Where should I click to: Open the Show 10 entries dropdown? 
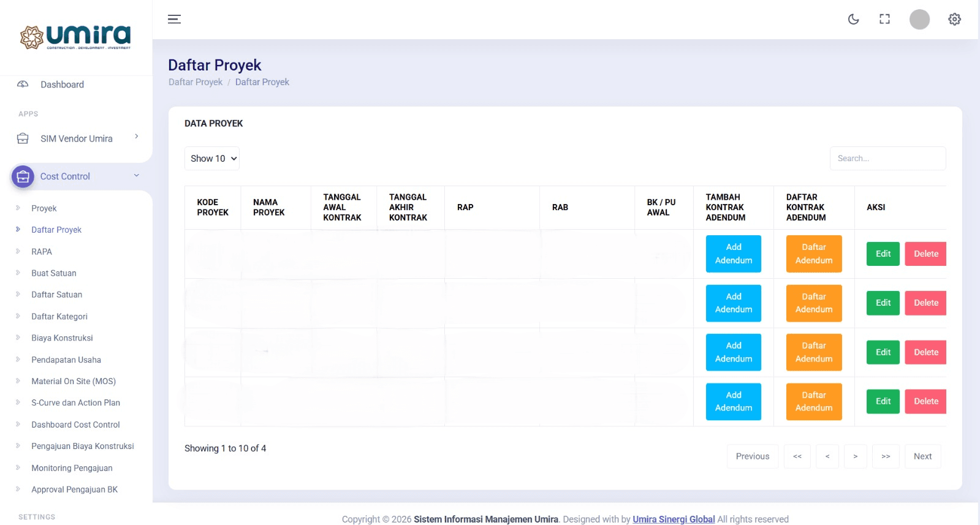pos(212,158)
